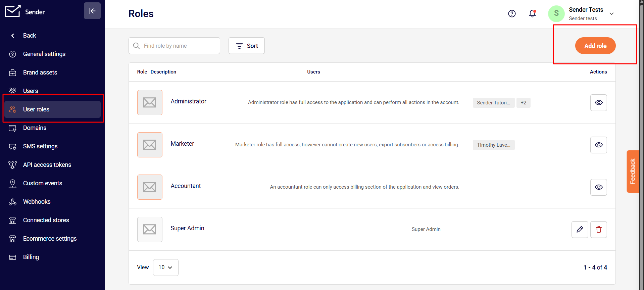Expand the Sender Tests account dropdown
Screen dimensions: 644x290
click(x=611, y=14)
